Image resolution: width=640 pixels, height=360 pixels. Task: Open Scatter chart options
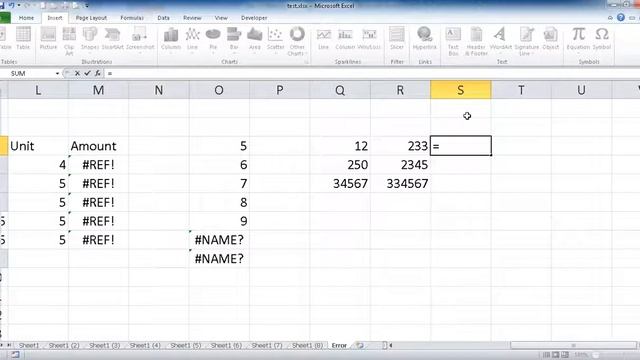(x=276, y=40)
